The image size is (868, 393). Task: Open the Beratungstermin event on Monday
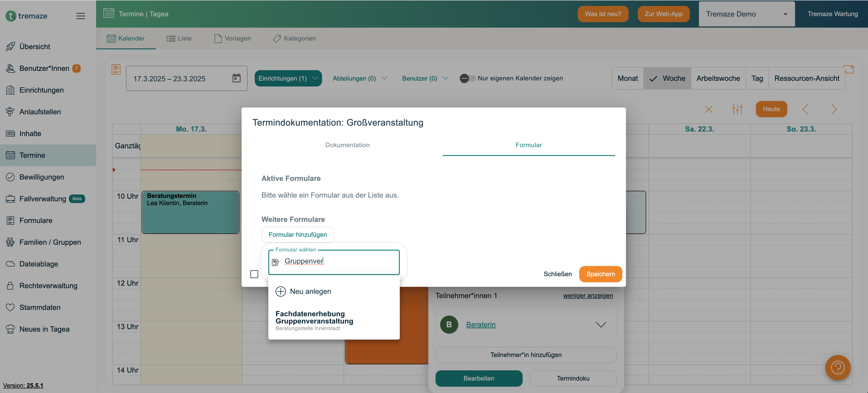190,212
